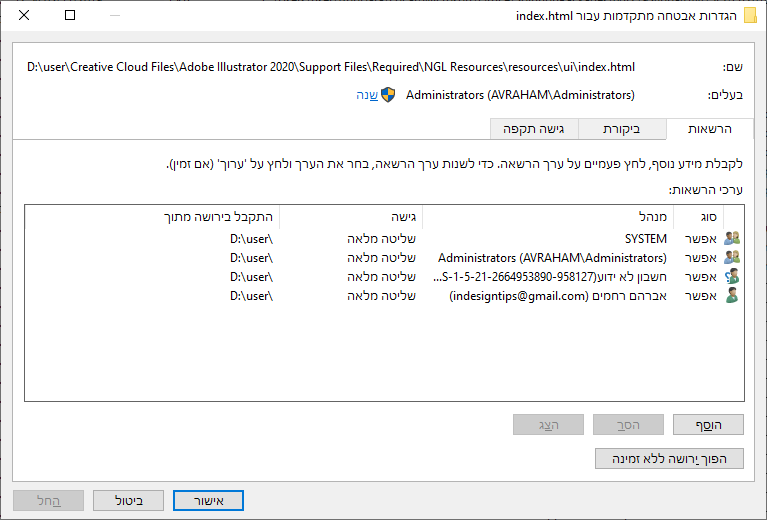The width and height of the screenshot is (767, 520).
Task: Click the Administrators entry group icon
Action: point(732,257)
